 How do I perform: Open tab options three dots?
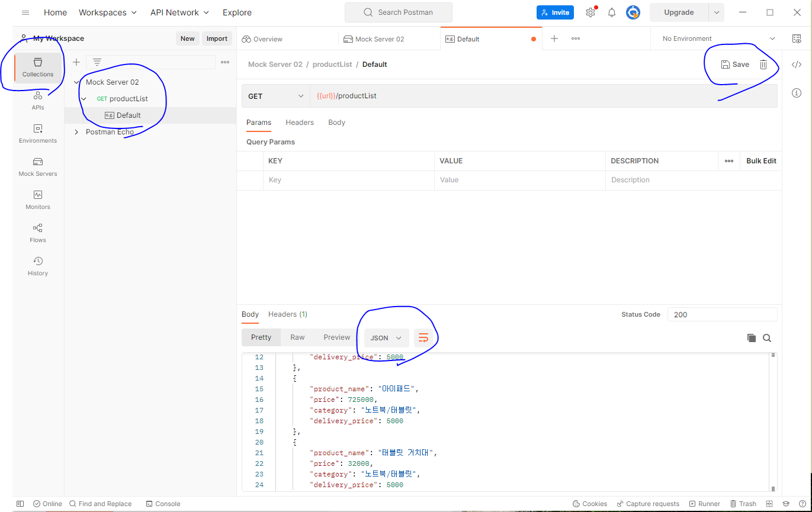pyautogui.click(x=576, y=38)
